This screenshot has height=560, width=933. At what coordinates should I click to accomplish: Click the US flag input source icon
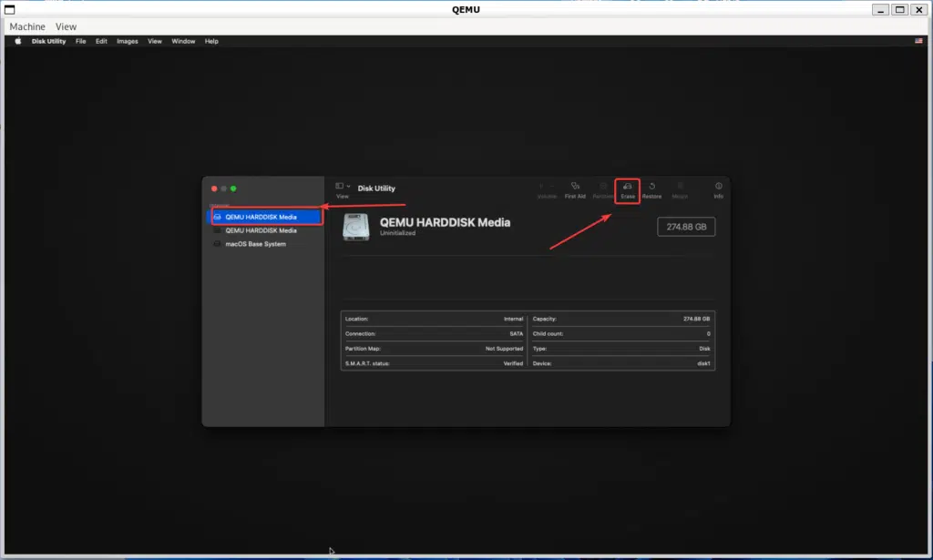tap(918, 41)
